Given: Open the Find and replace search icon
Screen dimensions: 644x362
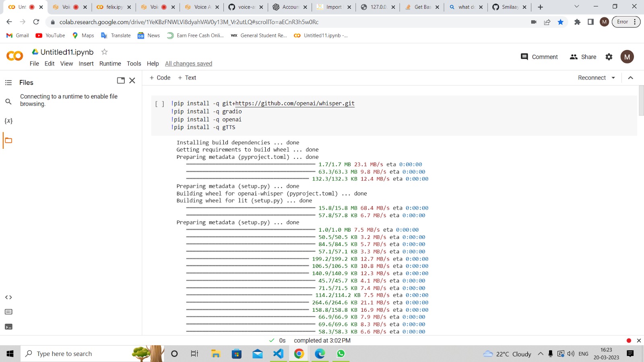Looking at the screenshot, I should (x=8, y=102).
